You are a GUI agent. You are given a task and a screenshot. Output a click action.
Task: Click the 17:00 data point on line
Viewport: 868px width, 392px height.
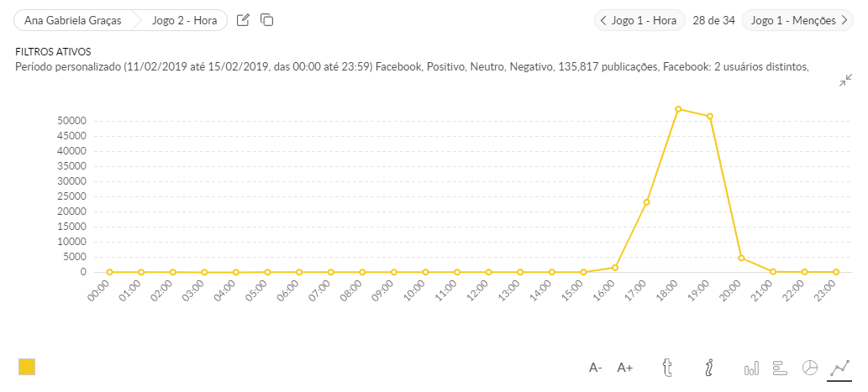point(646,202)
